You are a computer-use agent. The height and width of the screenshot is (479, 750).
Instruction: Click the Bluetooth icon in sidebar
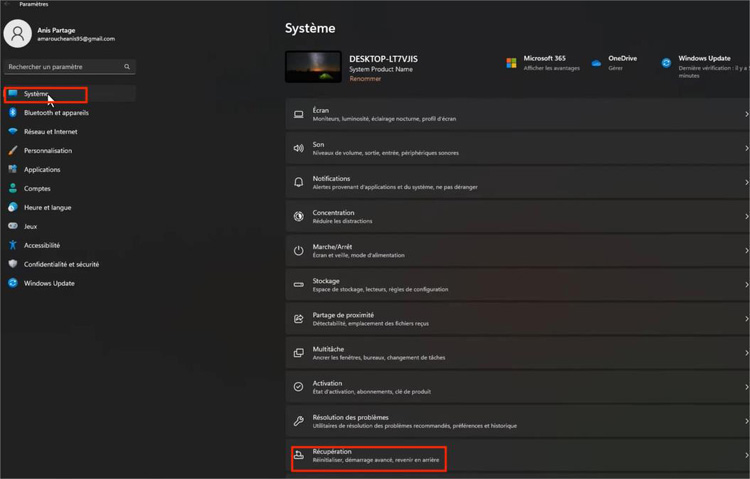[13, 112]
